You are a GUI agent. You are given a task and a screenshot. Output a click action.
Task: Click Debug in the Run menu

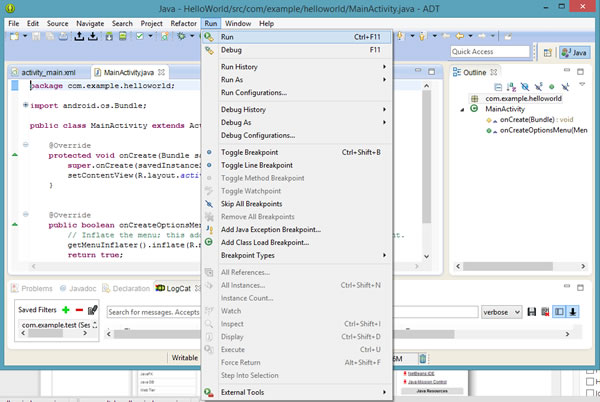click(231, 49)
